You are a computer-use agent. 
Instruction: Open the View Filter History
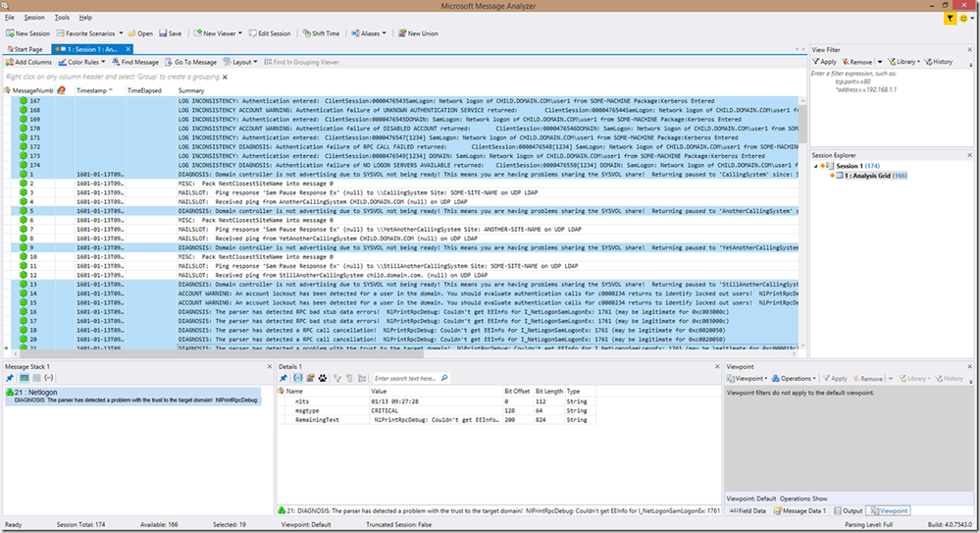[939, 62]
